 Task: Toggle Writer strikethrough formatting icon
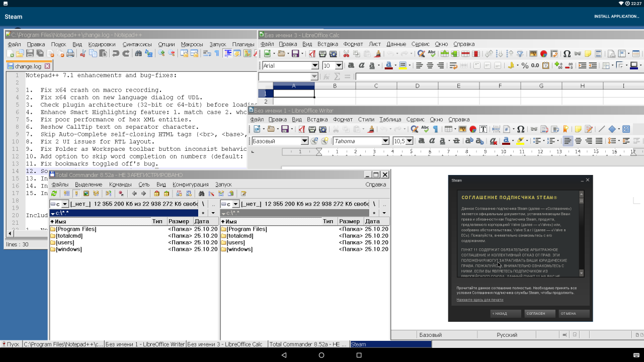pos(457,141)
